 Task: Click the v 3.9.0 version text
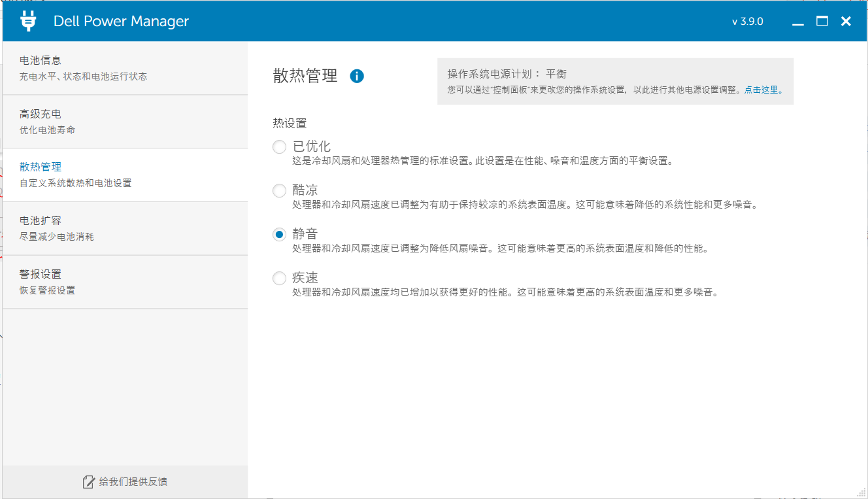pos(747,22)
